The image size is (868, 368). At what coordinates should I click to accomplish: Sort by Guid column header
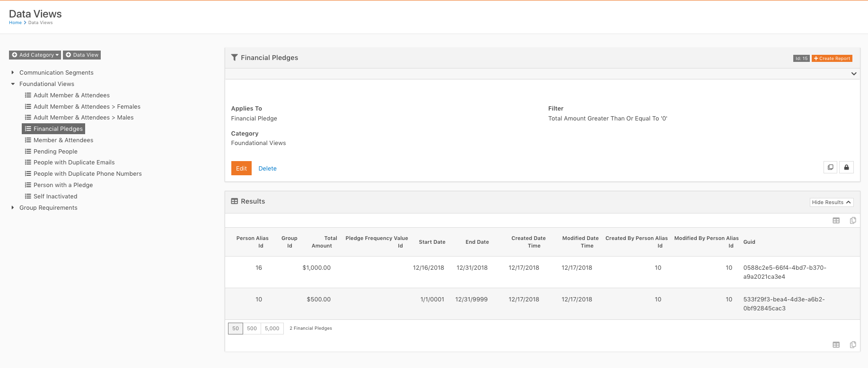pyautogui.click(x=749, y=242)
